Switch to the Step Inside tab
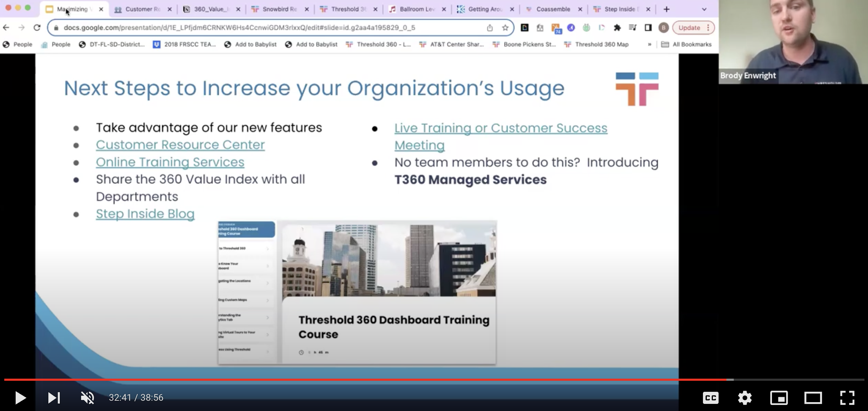This screenshot has width=868, height=411. [x=621, y=9]
